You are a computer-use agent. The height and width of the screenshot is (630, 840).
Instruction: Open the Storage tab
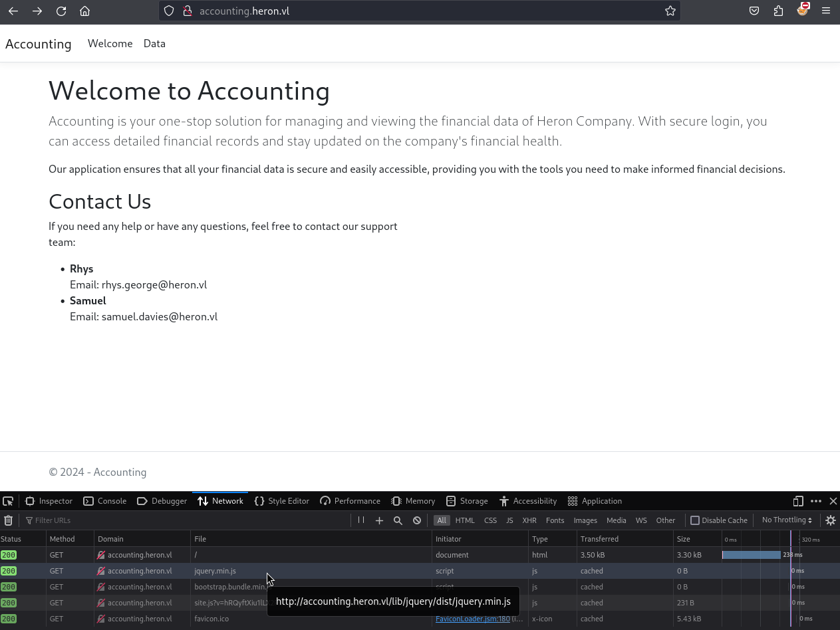pos(467,501)
